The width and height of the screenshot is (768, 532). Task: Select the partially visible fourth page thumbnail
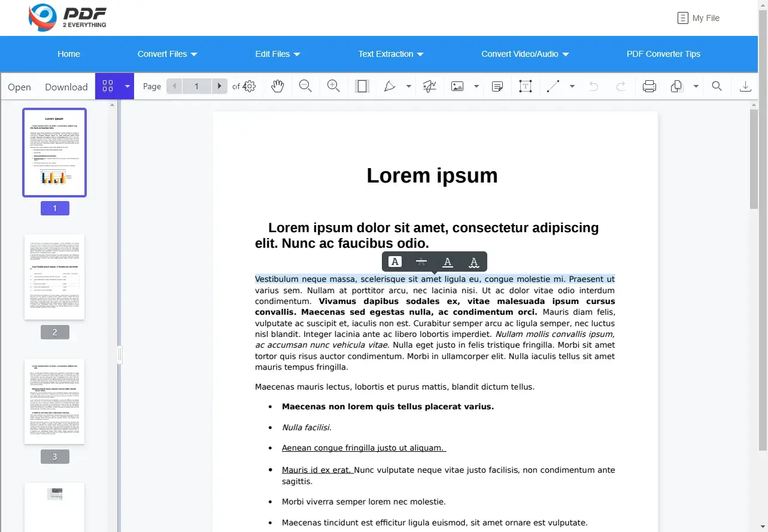pos(54,507)
